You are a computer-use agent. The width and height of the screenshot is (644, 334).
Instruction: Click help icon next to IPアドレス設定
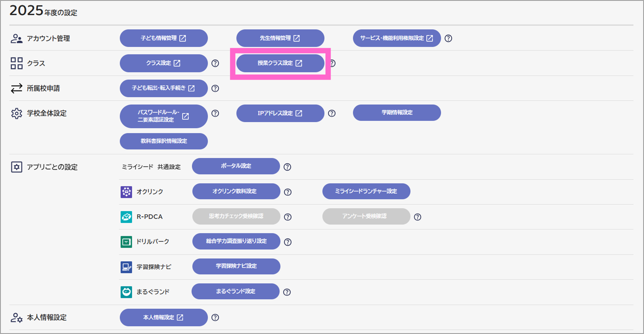[332, 113]
